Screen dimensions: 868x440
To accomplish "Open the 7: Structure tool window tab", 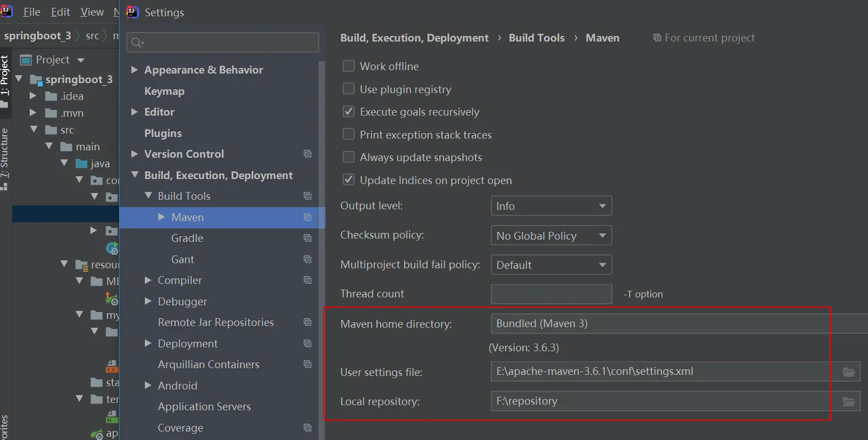I will [5, 158].
